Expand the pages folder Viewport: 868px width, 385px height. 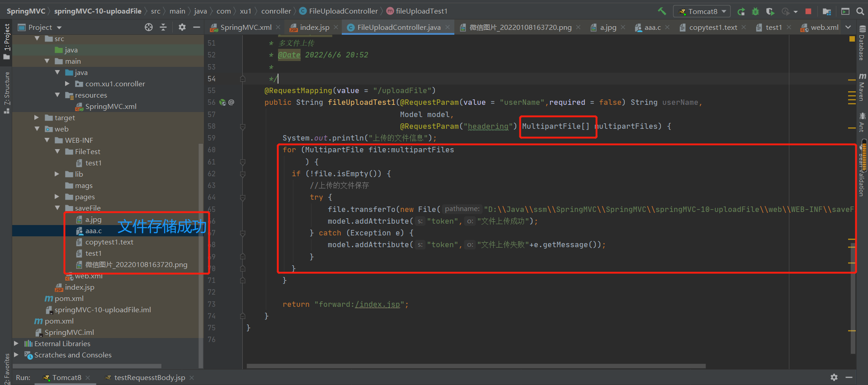click(x=57, y=197)
